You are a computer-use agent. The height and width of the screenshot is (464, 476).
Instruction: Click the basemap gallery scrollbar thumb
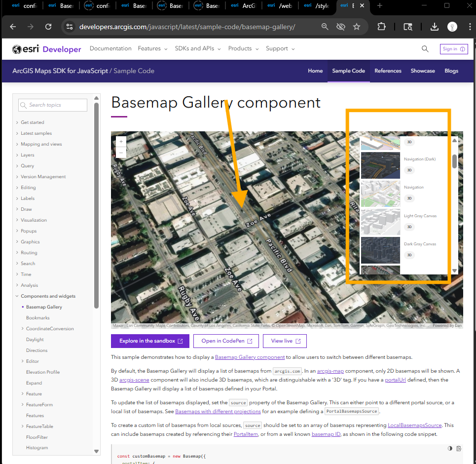(454, 161)
